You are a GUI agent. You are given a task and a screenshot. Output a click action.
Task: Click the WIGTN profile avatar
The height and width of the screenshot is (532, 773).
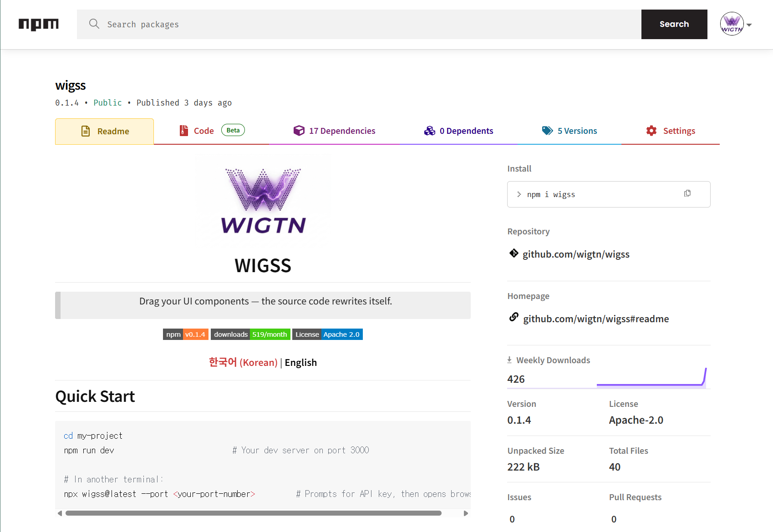coord(732,24)
